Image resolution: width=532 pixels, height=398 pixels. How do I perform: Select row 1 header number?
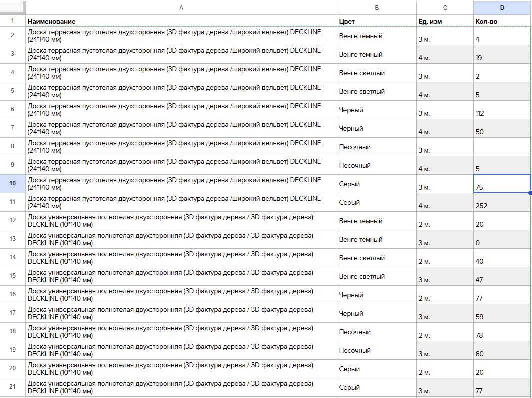point(12,21)
